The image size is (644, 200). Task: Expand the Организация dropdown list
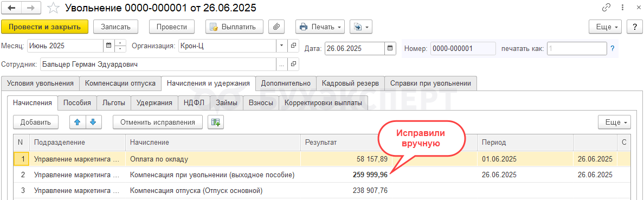pyautogui.click(x=281, y=46)
